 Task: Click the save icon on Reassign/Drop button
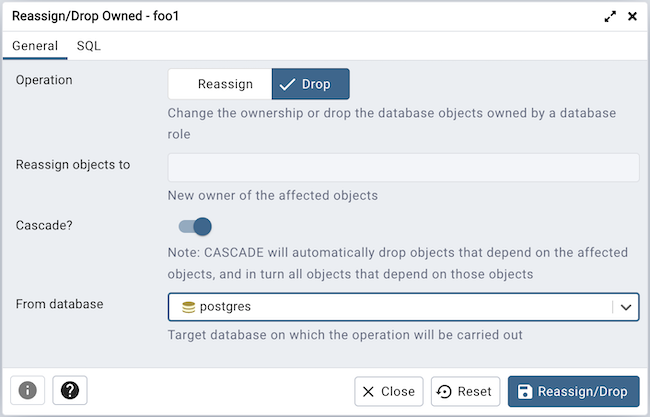tap(525, 392)
